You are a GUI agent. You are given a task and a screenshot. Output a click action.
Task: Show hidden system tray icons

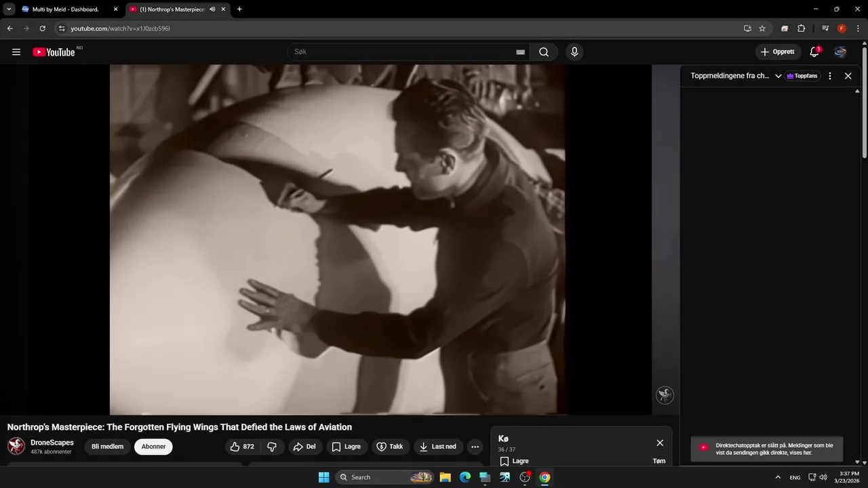pos(778,477)
